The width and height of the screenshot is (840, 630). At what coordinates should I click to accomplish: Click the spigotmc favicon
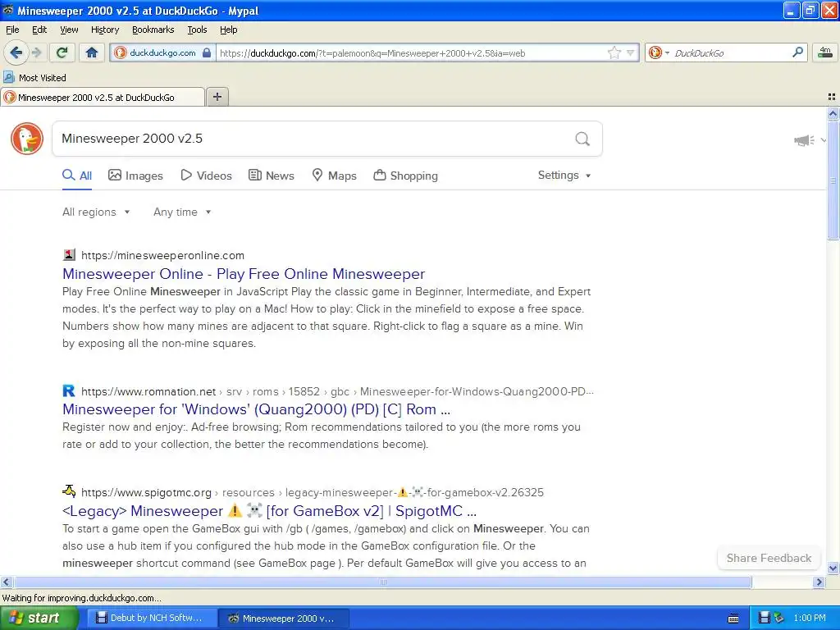[x=69, y=491]
